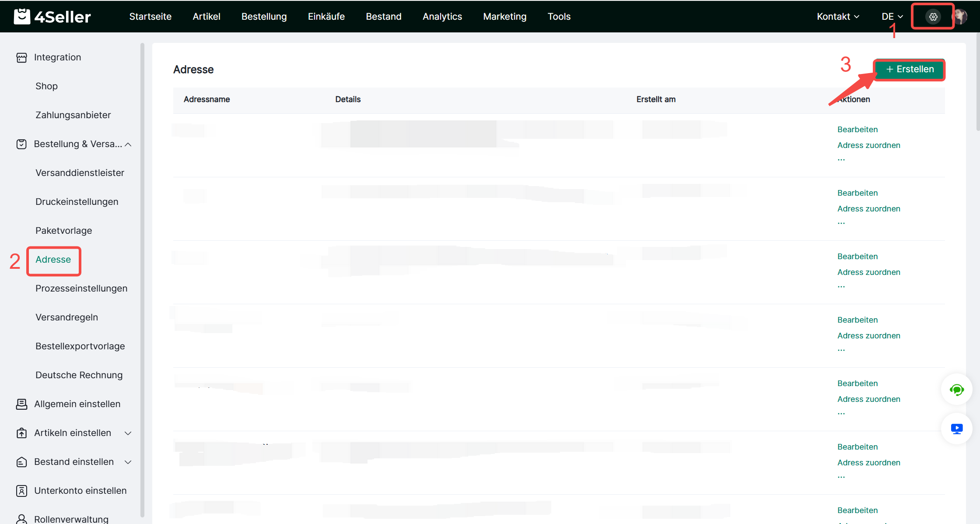Image resolution: width=980 pixels, height=524 pixels.
Task: Open the user profile avatar
Action: (x=960, y=17)
